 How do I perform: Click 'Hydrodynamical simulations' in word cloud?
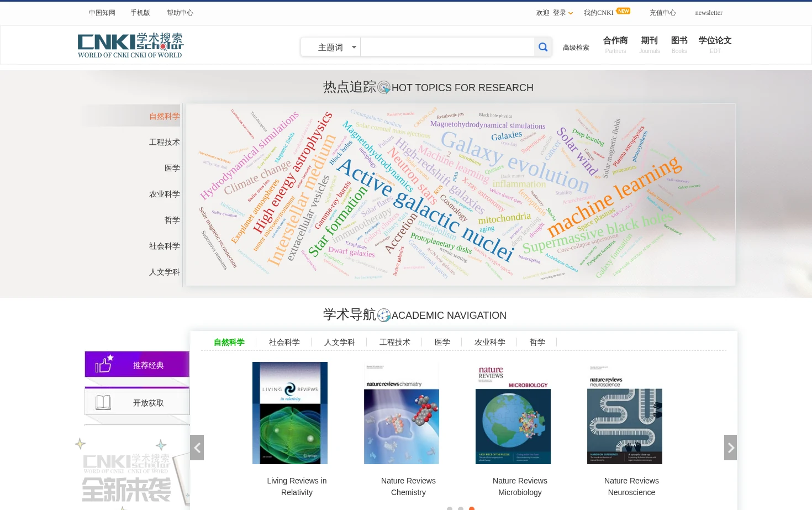(249, 155)
